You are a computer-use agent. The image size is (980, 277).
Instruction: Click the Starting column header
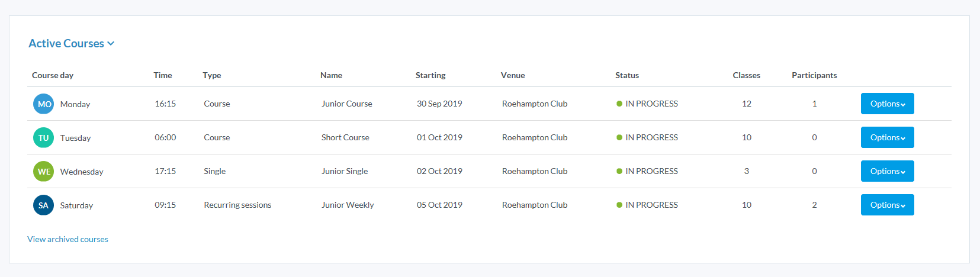[430, 75]
